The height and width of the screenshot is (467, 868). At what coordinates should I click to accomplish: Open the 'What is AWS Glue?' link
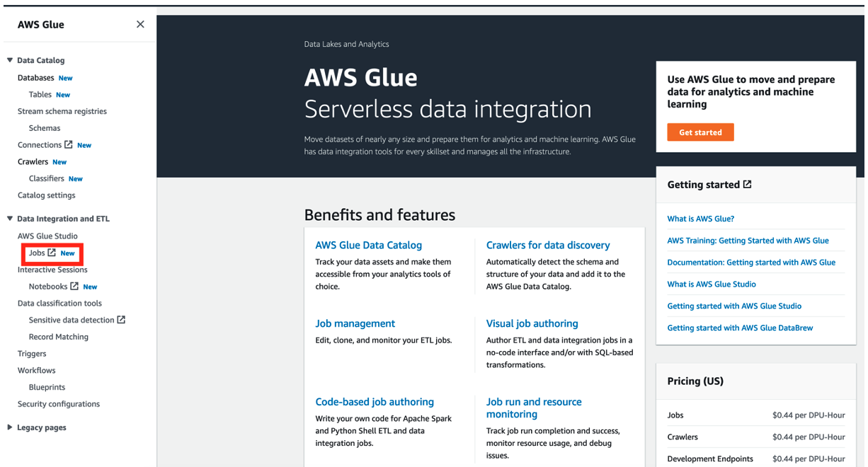click(x=700, y=219)
